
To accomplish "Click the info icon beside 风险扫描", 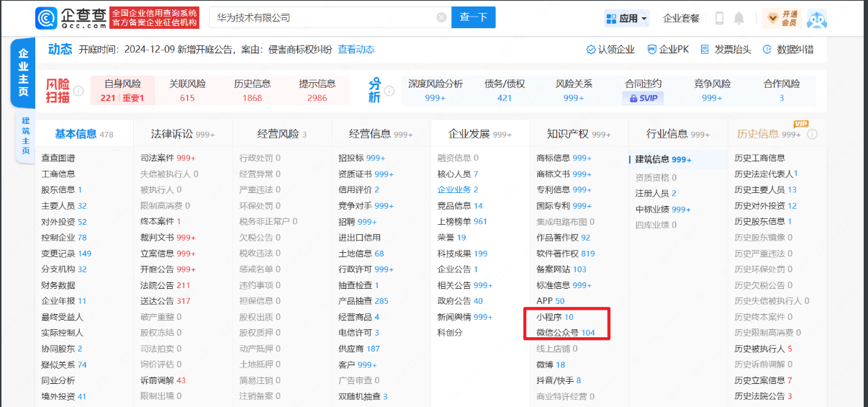I will pyautogui.click(x=78, y=91).
